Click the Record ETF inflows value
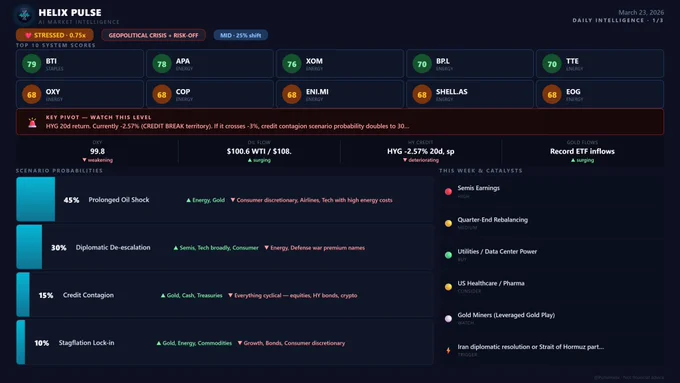The width and height of the screenshot is (680, 383). click(582, 151)
